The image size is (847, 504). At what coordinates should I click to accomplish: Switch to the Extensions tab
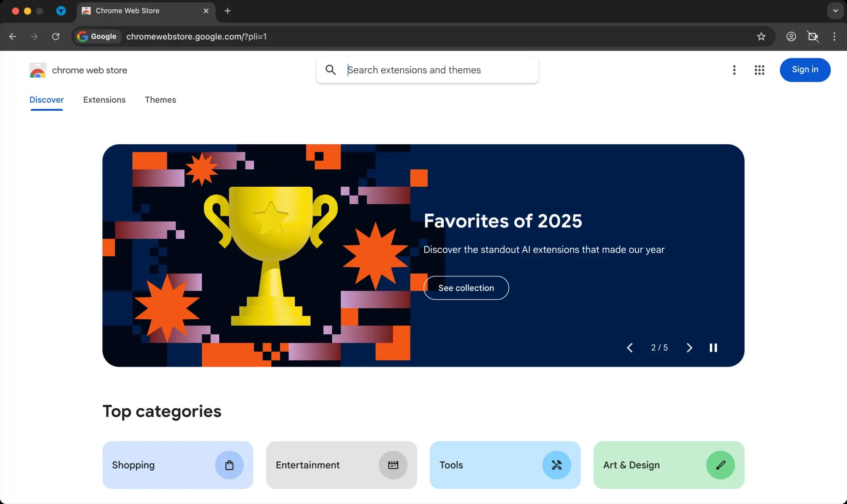click(104, 100)
